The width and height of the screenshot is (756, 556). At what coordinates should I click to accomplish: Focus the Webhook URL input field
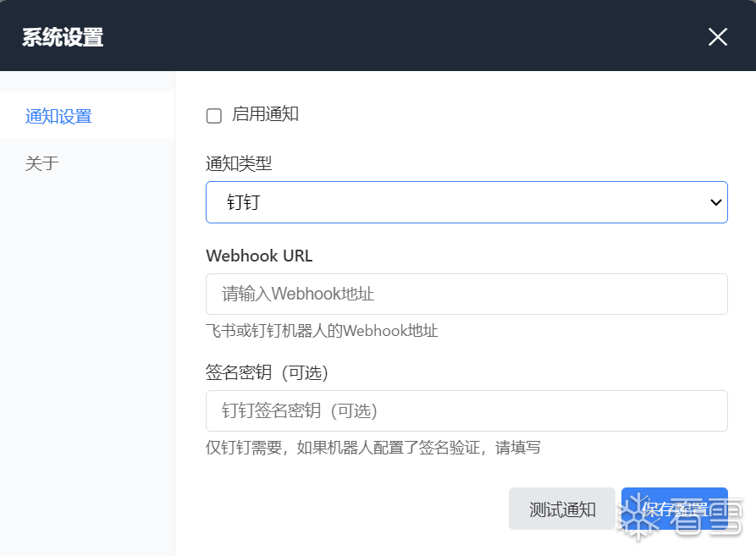pos(466,295)
